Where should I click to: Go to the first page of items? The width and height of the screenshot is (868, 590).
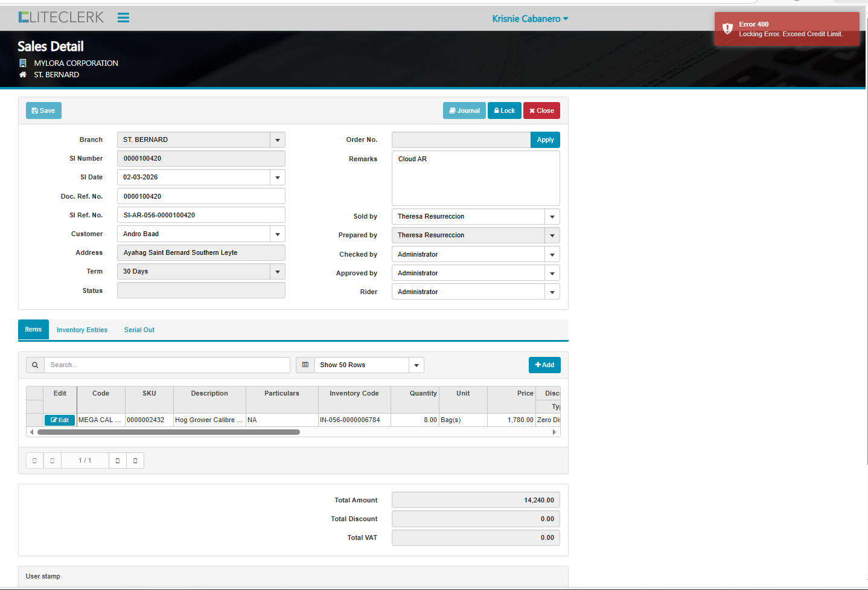tap(34, 461)
